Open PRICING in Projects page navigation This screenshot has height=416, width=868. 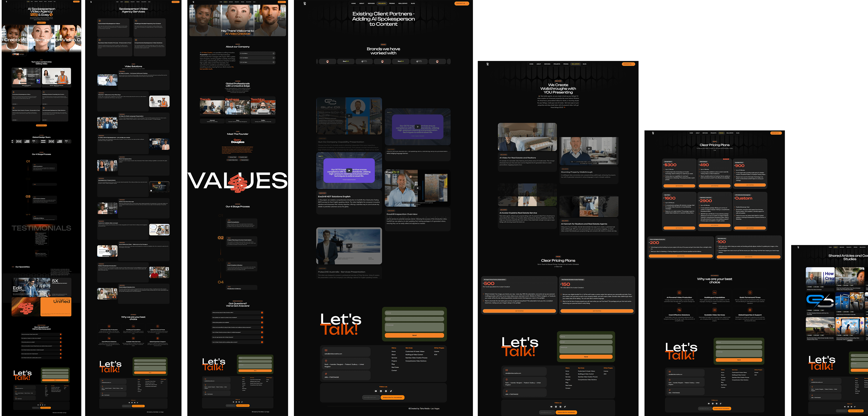pos(392,3)
